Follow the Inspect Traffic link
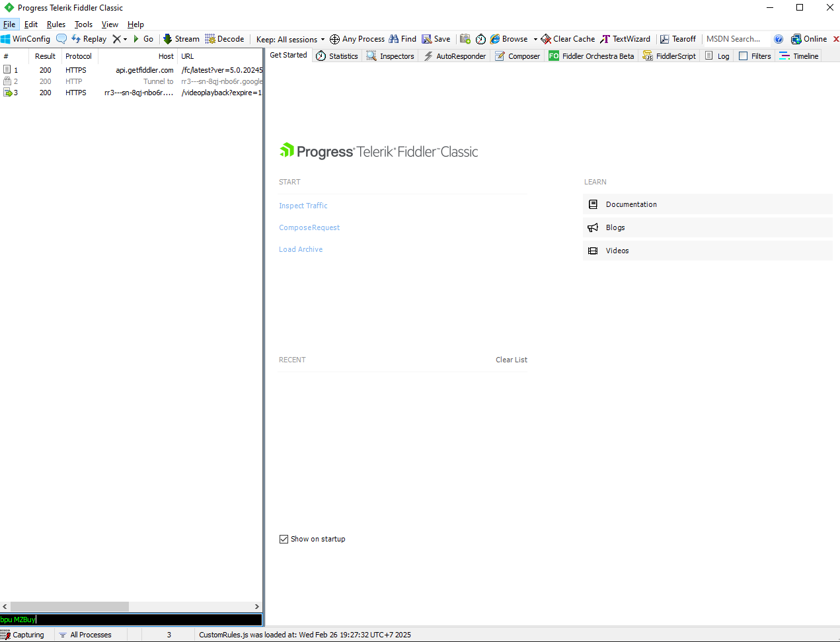The width and height of the screenshot is (840, 642). coord(303,206)
